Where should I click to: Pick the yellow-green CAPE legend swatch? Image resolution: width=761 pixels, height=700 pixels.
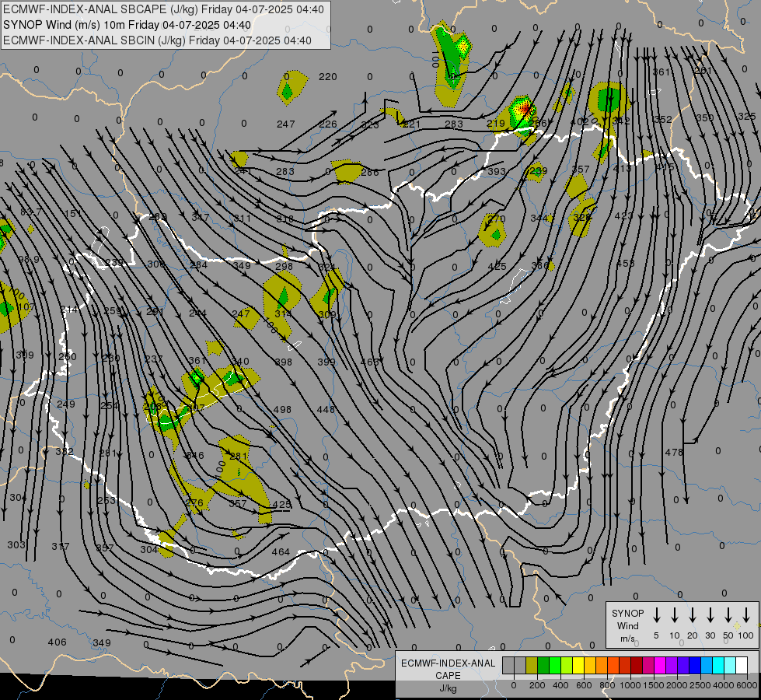tap(567, 665)
